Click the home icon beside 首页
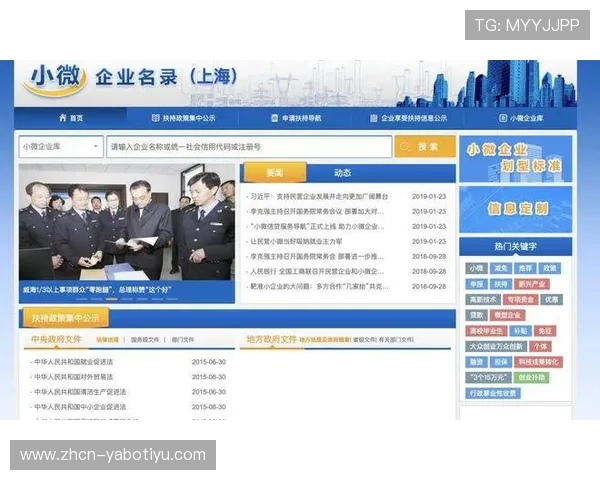The height and width of the screenshot is (480, 600). pyautogui.click(x=63, y=118)
